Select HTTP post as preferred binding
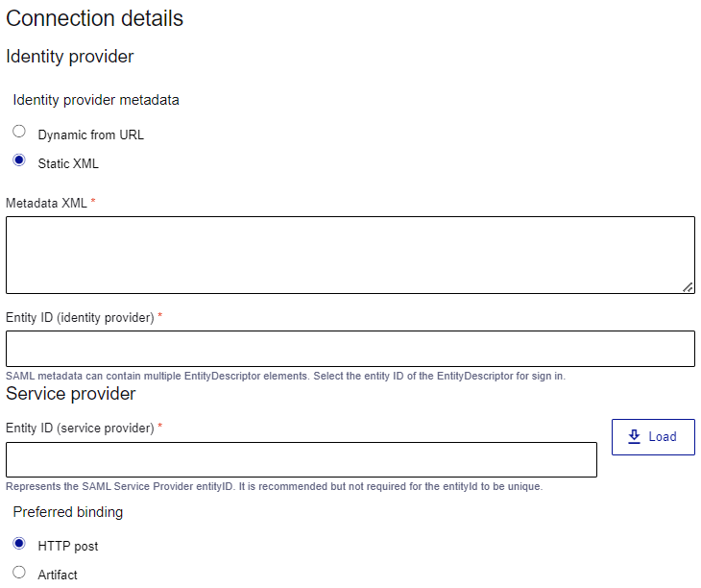This screenshot has height=588, width=701. click(x=19, y=543)
